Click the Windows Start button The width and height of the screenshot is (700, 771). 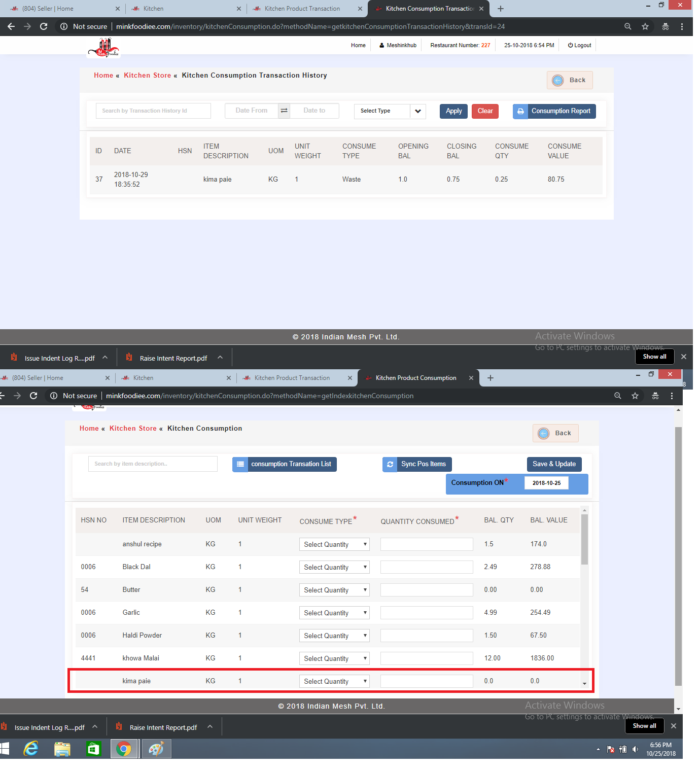[5, 748]
